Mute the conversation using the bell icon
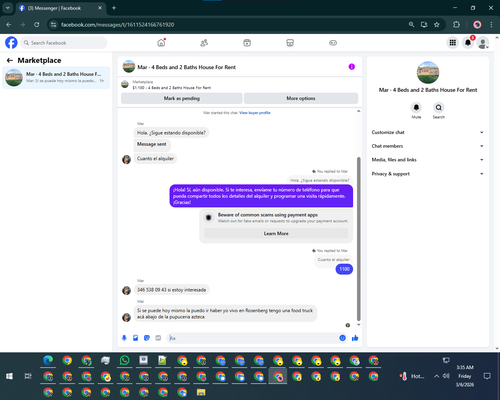This screenshot has width=500, height=400. (x=416, y=108)
